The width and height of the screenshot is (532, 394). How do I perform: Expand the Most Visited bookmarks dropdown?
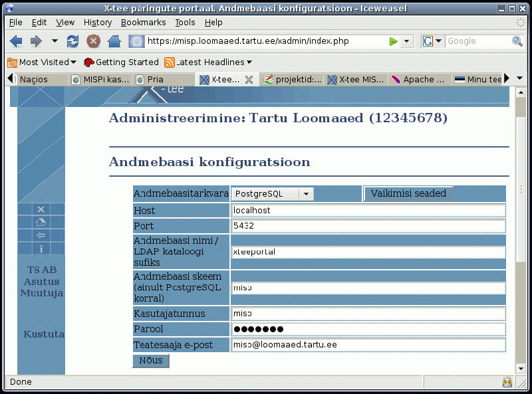pyautogui.click(x=42, y=62)
